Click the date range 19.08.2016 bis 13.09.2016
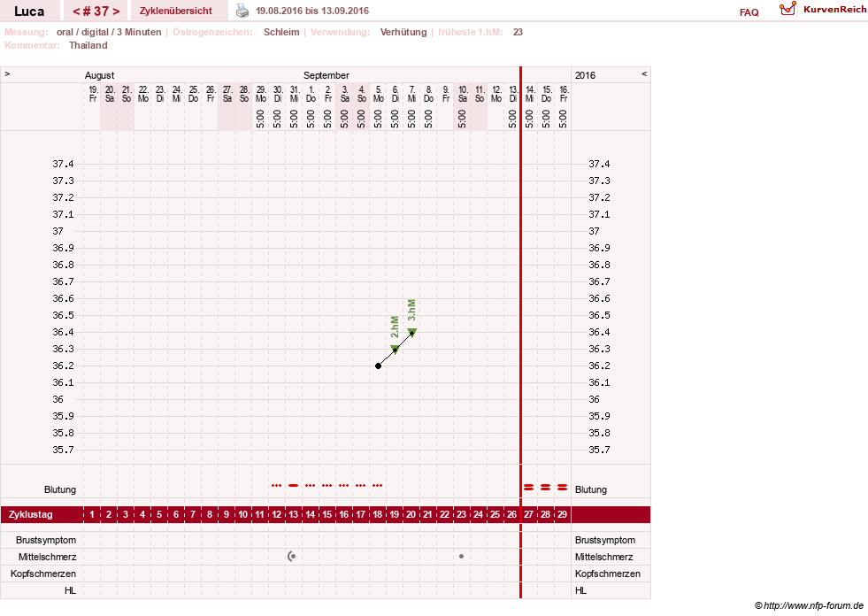Viewport: 868px width, 616px height. [312, 11]
